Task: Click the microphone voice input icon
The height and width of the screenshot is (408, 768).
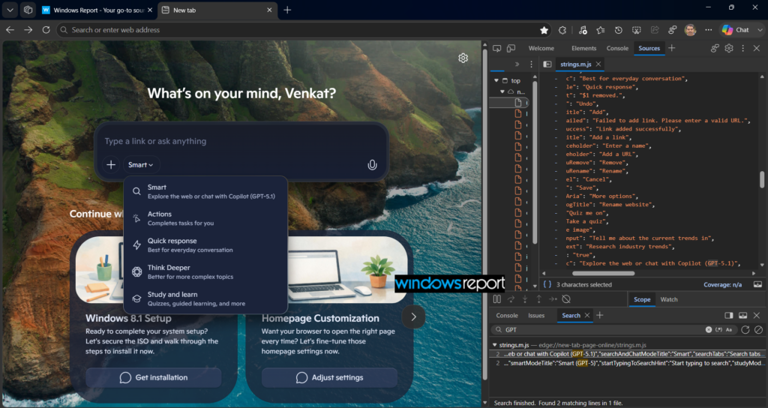Action: pos(372,165)
